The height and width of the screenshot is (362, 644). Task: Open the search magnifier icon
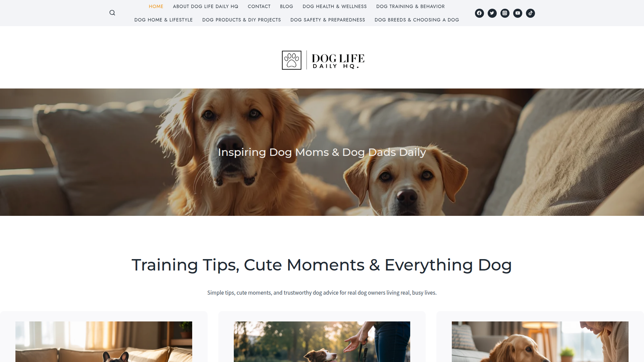tap(112, 13)
